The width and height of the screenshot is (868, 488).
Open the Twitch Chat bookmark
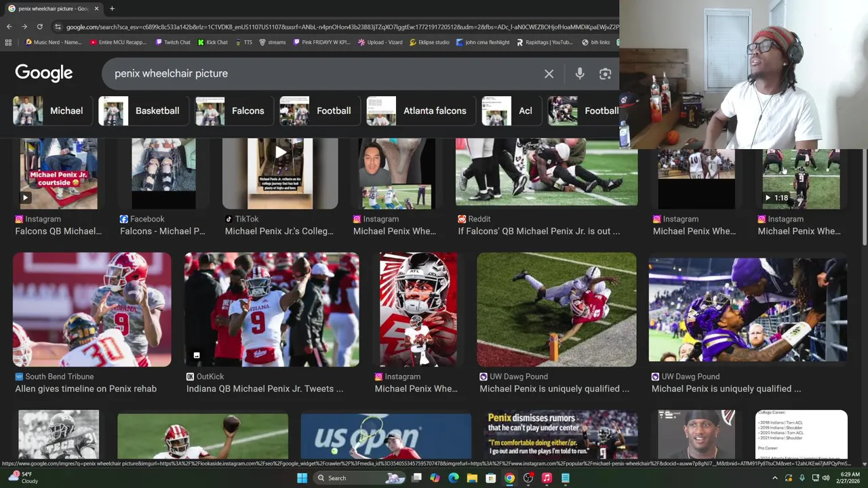(172, 42)
